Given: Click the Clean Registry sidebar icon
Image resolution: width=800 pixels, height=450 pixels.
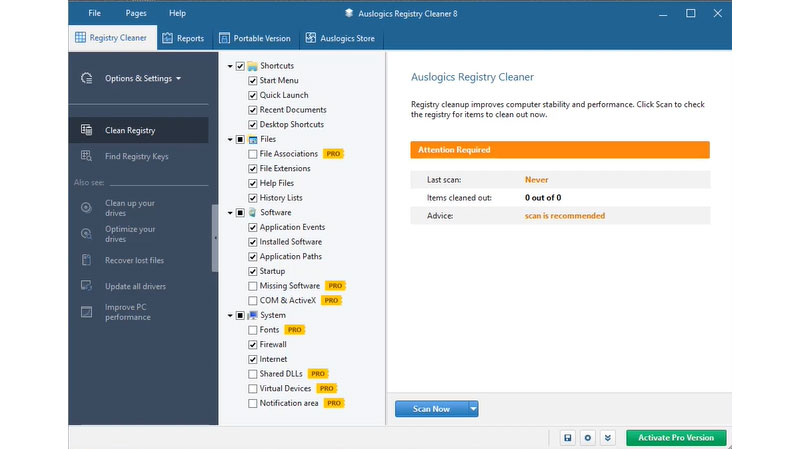Looking at the screenshot, I should (x=87, y=130).
